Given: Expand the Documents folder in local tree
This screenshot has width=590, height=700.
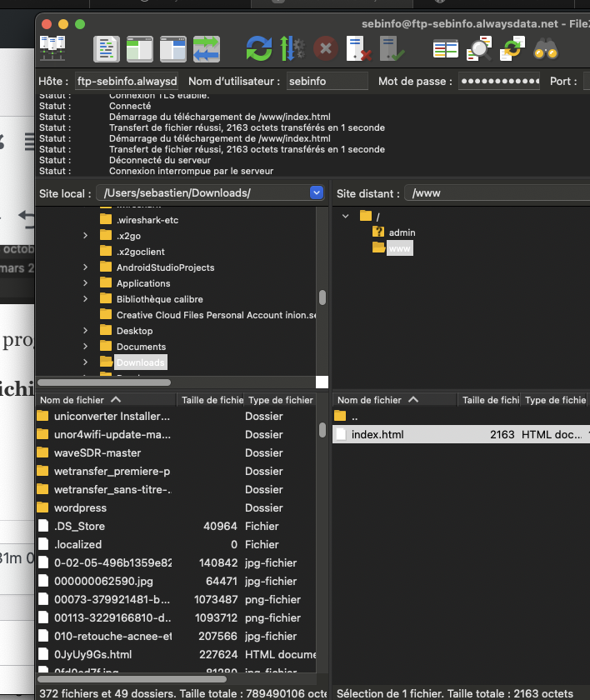Looking at the screenshot, I should 85,347.
